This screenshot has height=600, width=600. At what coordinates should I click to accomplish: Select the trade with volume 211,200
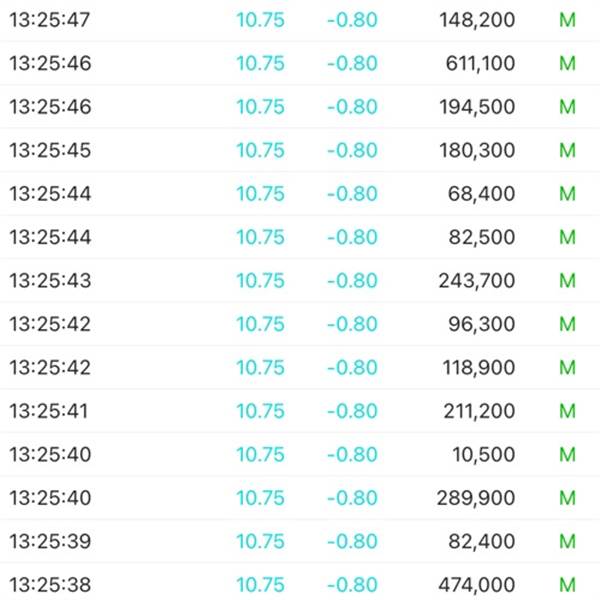[478, 411]
